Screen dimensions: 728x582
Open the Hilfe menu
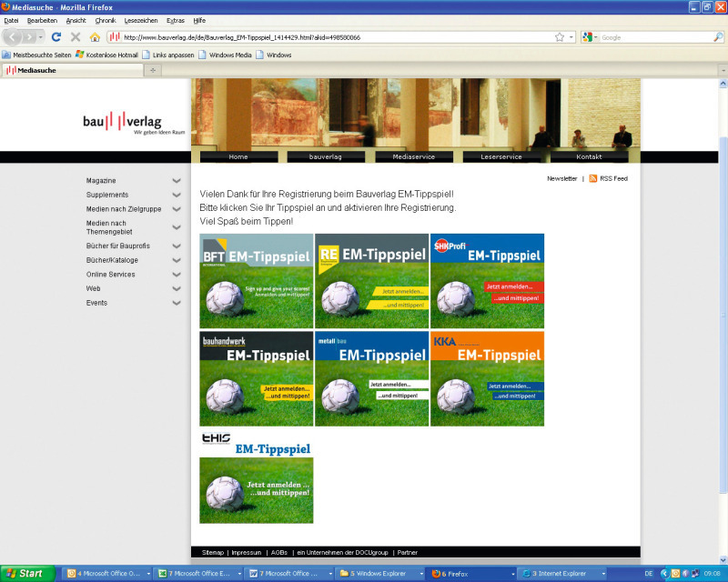click(199, 20)
